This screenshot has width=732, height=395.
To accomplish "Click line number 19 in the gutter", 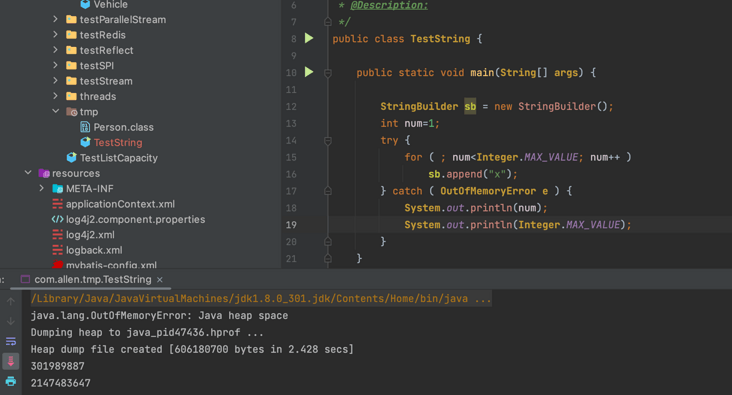I will click(291, 225).
